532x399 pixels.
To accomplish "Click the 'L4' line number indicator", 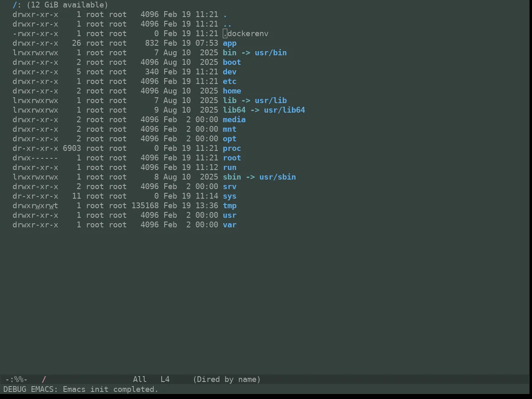I will tap(165, 379).
